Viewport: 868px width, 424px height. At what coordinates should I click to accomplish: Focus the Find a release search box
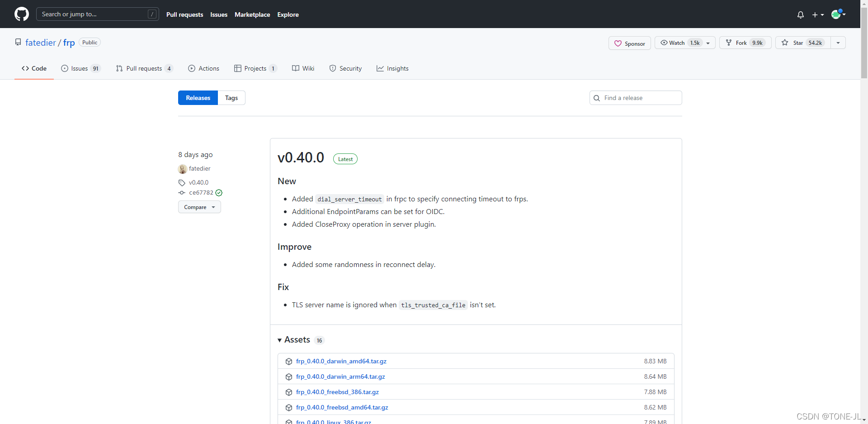point(636,98)
